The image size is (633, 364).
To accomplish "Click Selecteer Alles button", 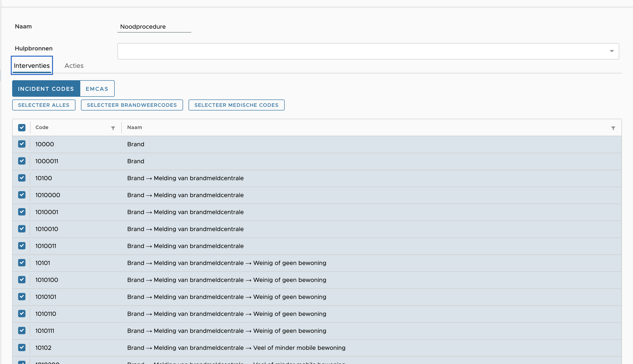I will click(x=44, y=105).
